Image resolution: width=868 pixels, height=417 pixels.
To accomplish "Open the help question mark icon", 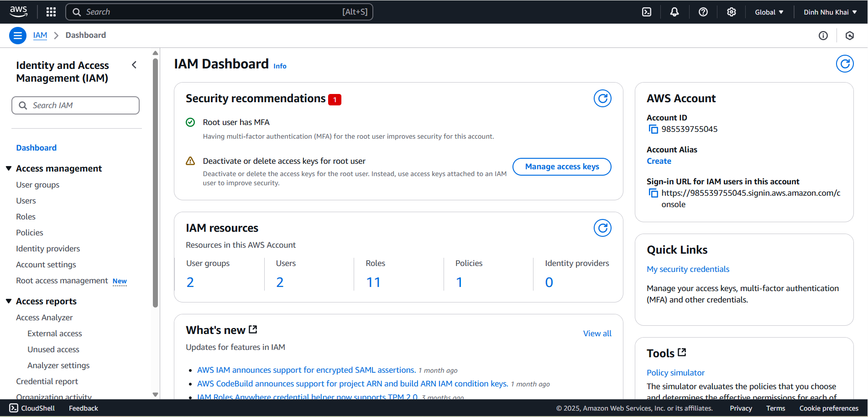I will point(703,12).
